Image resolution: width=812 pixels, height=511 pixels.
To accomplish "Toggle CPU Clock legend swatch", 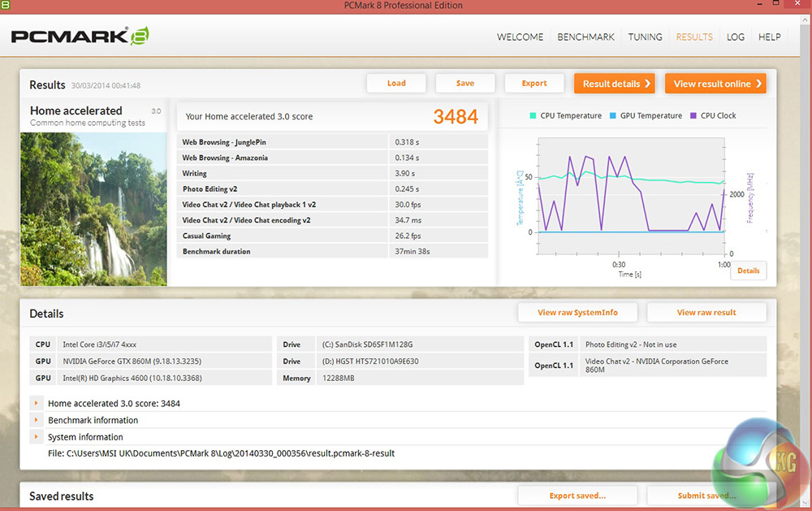I will 693,116.
